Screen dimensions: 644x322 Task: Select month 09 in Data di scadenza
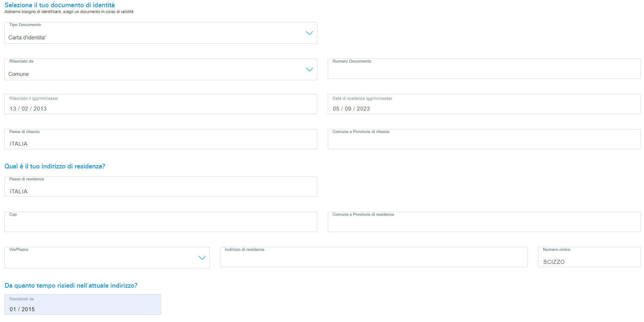click(x=348, y=109)
